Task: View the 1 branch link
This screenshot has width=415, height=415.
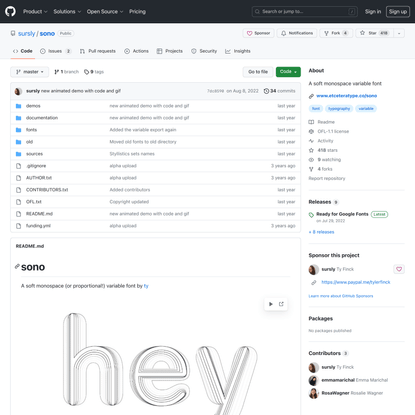Action: point(67,72)
